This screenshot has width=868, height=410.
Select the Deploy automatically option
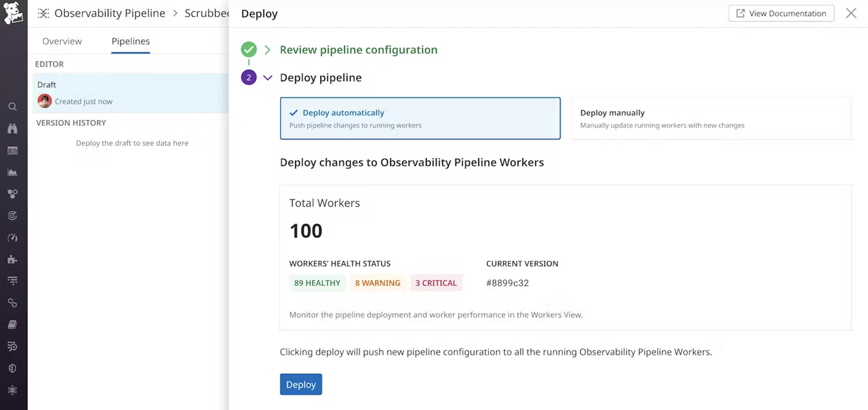420,119
